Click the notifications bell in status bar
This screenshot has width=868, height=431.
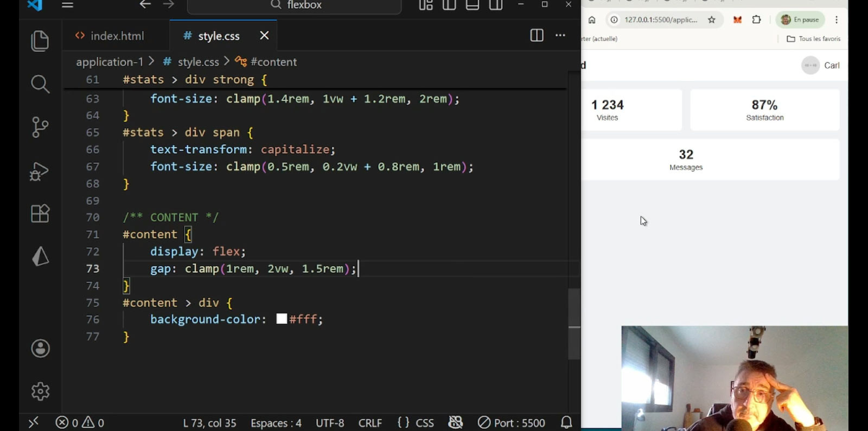[x=566, y=422]
